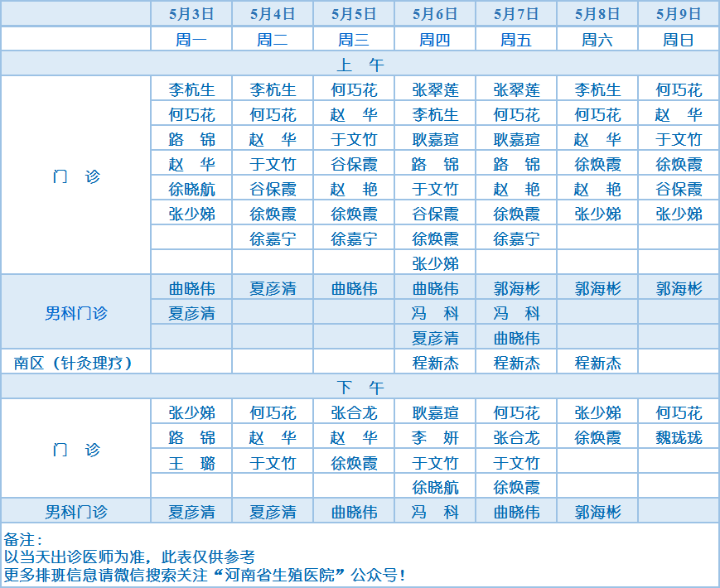Select 李杭生 under 5月6日
720x588 pixels.
(435, 114)
